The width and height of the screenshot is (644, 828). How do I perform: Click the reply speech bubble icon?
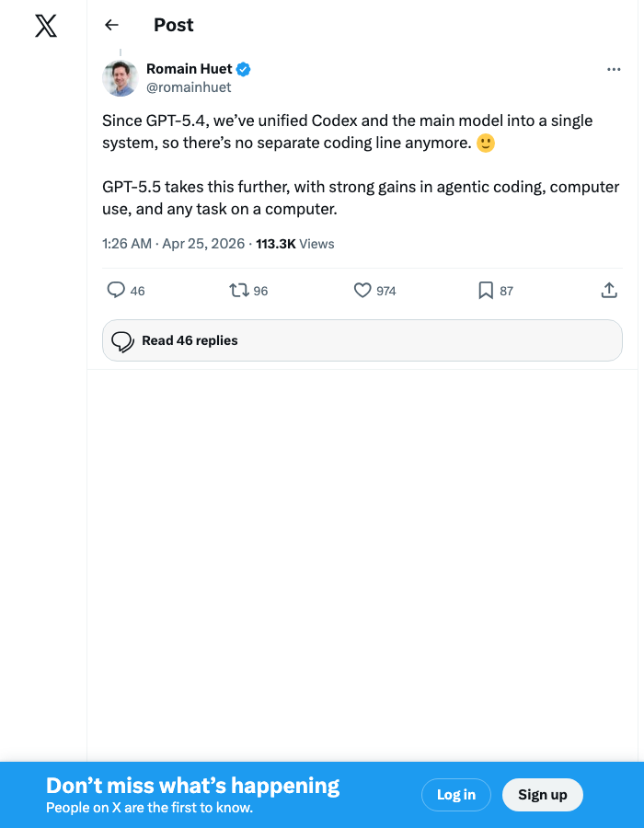point(116,291)
